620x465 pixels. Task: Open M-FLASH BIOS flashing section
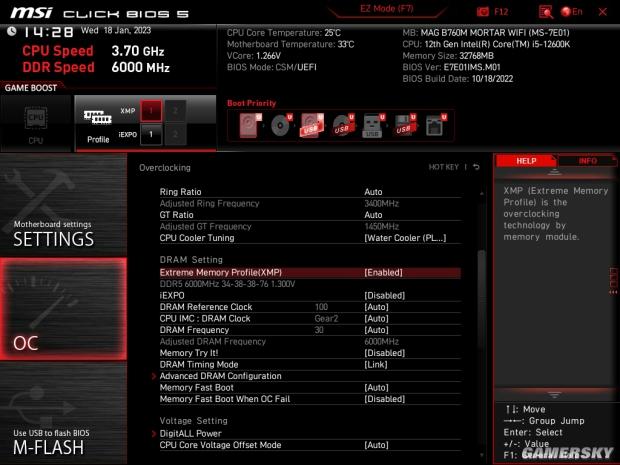coord(63,413)
